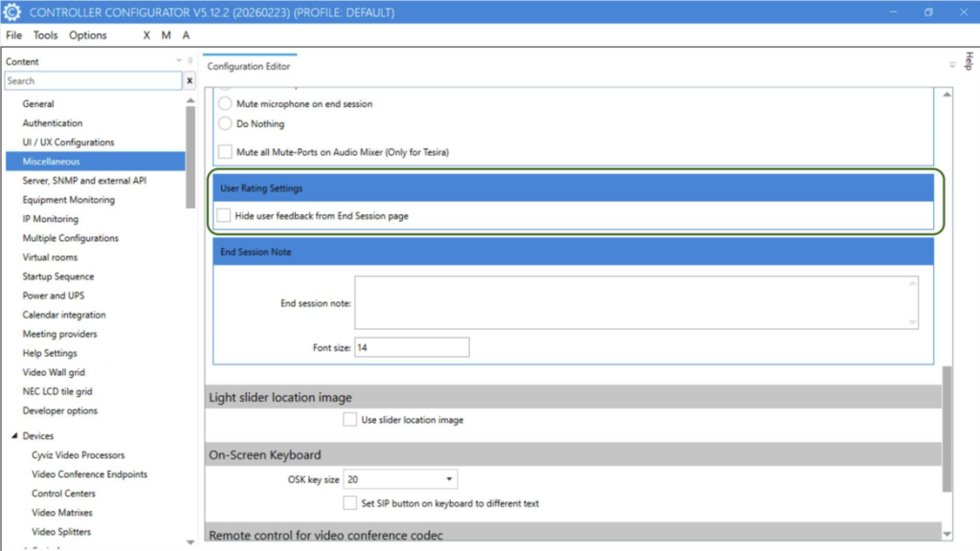
Task: Click the scroll-up arrow of the editor
Action: coord(947,95)
